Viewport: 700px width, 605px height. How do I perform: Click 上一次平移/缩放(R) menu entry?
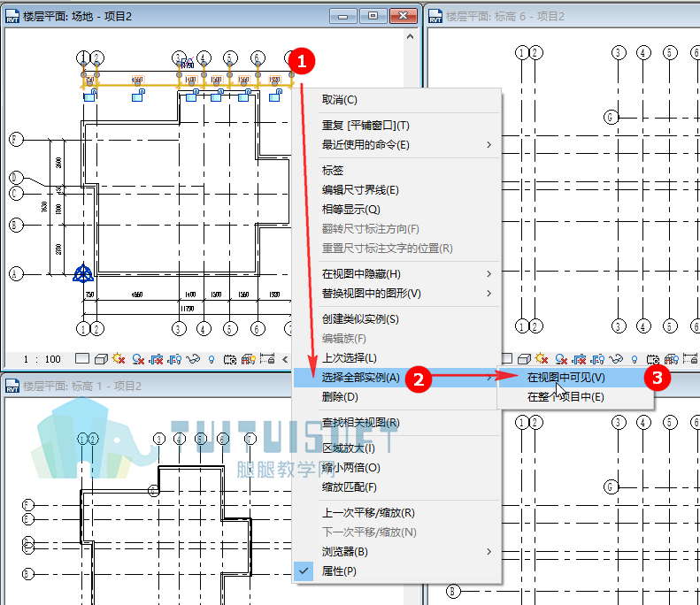tap(396, 513)
